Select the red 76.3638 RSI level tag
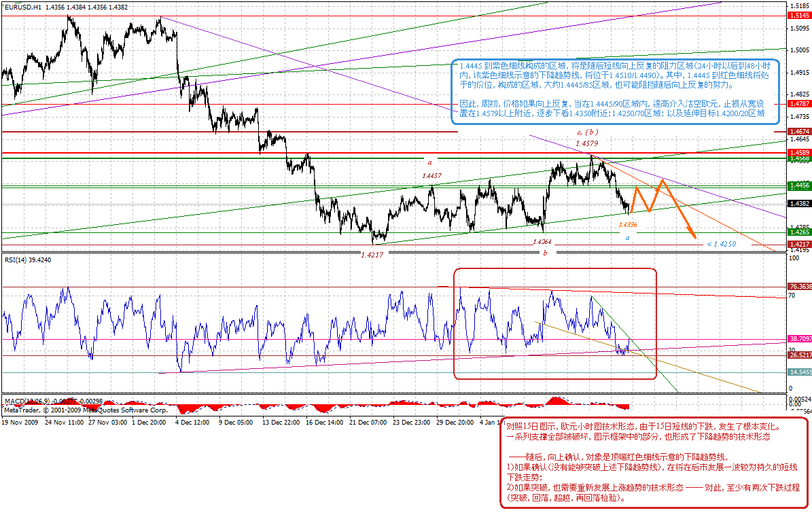The width and height of the screenshot is (812, 515). pyautogui.click(x=800, y=286)
